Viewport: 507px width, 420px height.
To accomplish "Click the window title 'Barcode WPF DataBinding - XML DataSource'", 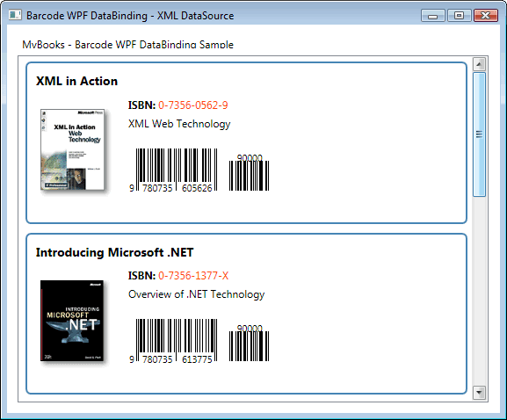I will point(130,16).
